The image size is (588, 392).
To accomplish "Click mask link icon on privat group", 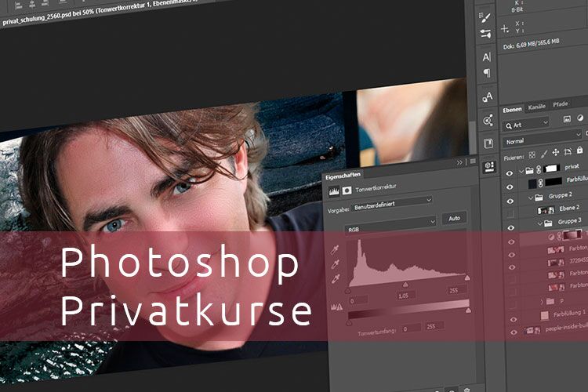I will tap(539, 169).
